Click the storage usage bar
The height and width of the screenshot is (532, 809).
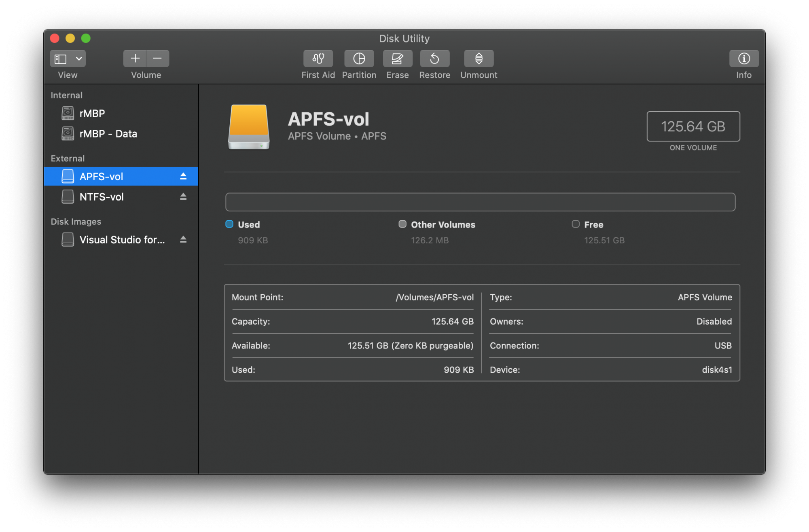480,202
